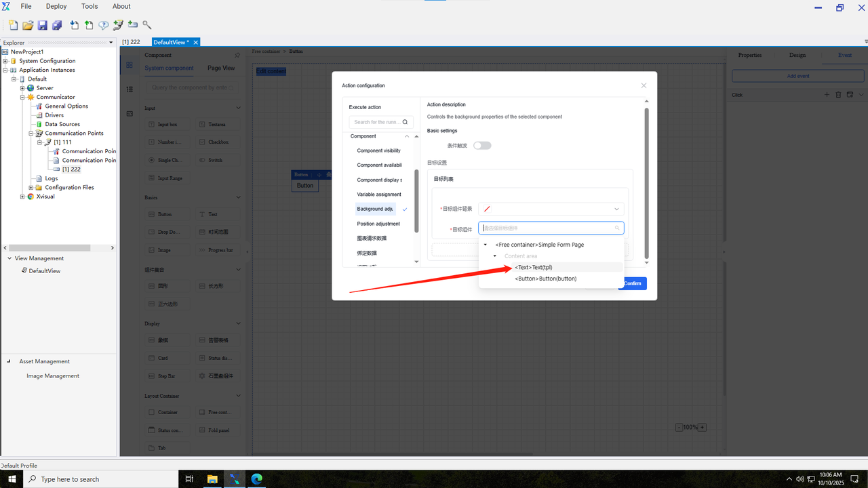This screenshot has height=488, width=868.
Task: Collapse the Component action group
Action: pos(407,136)
